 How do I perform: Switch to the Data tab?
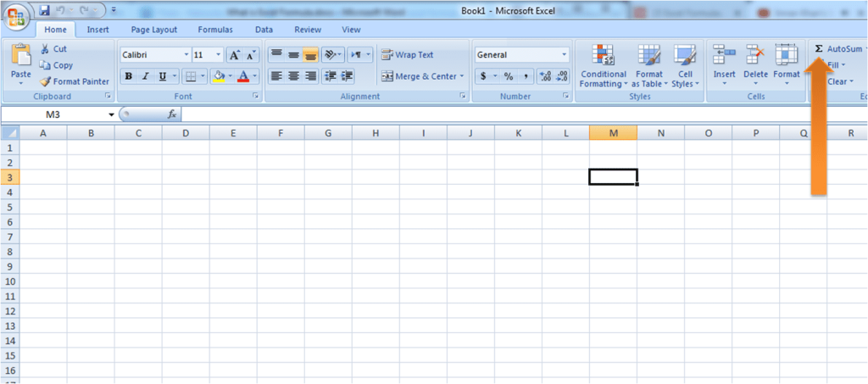(x=264, y=30)
